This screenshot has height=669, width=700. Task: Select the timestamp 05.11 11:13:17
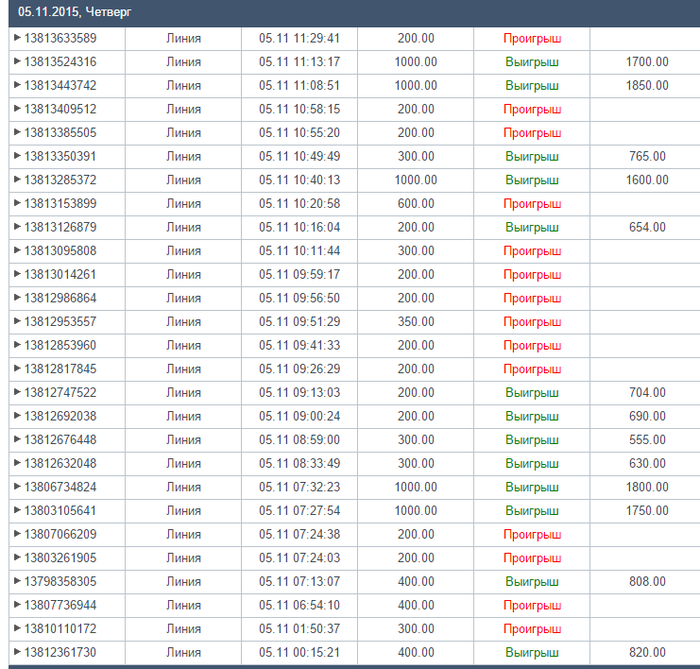pyautogui.click(x=299, y=62)
